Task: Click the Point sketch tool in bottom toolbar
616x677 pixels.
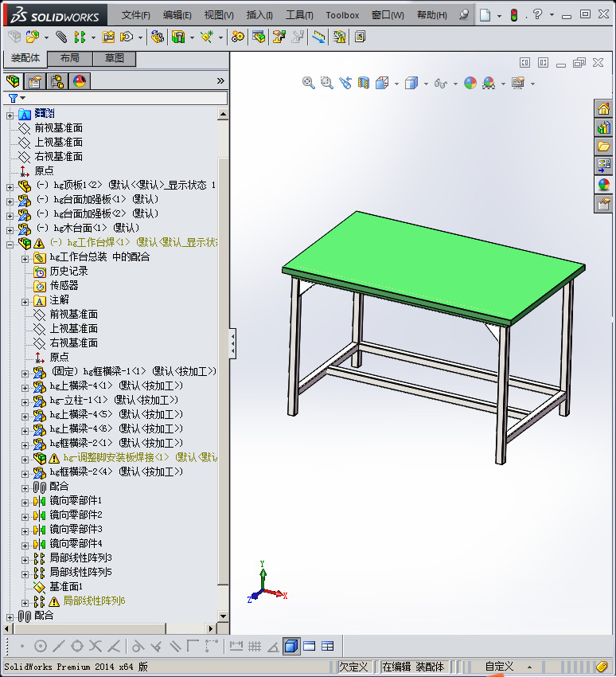Action: pos(22,646)
